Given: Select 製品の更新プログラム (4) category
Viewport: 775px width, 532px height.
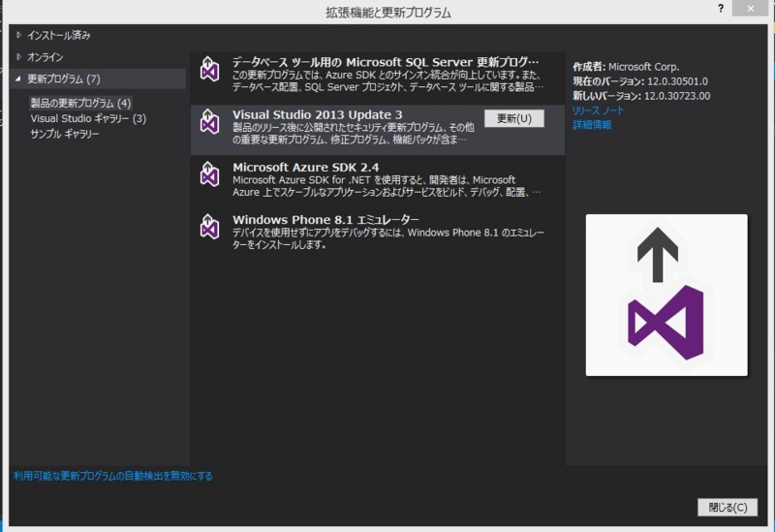Looking at the screenshot, I should pos(80,103).
